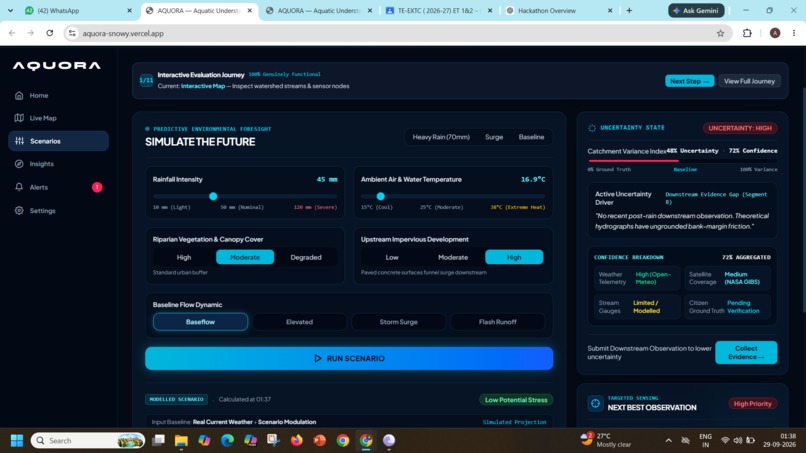Screen dimensions: 806x453
Task: Click the Alerts bell icon
Action: point(19,187)
